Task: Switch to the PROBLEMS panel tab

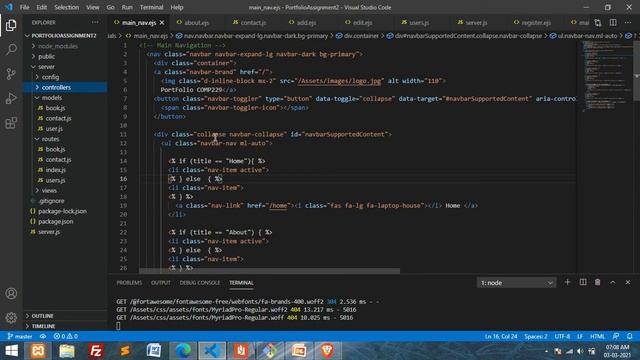Action: pos(129,282)
